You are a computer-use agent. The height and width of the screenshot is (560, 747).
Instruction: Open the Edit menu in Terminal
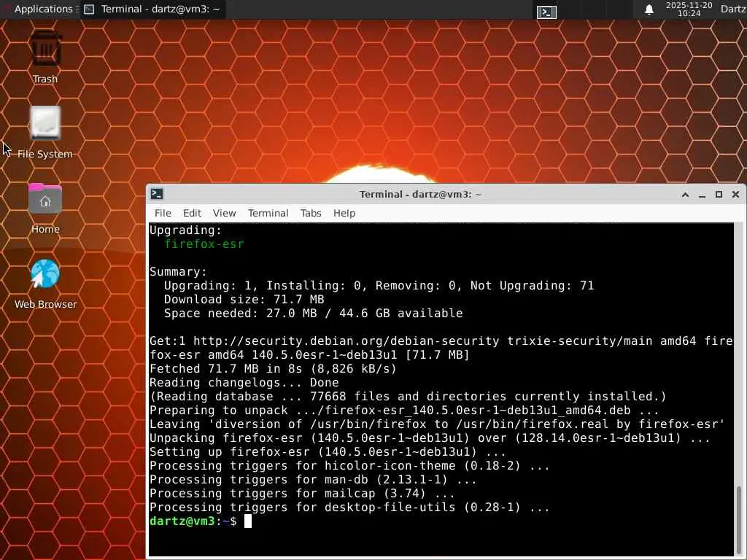coord(192,213)
